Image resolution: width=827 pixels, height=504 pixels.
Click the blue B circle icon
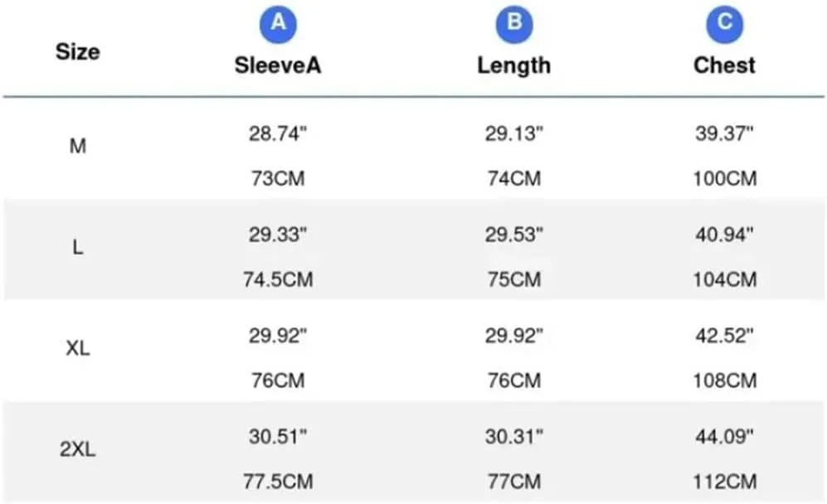(x=514, y=24)
